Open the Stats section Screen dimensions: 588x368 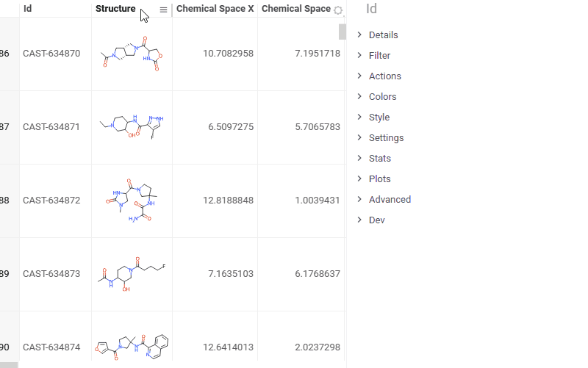click(x=379, y=159)
